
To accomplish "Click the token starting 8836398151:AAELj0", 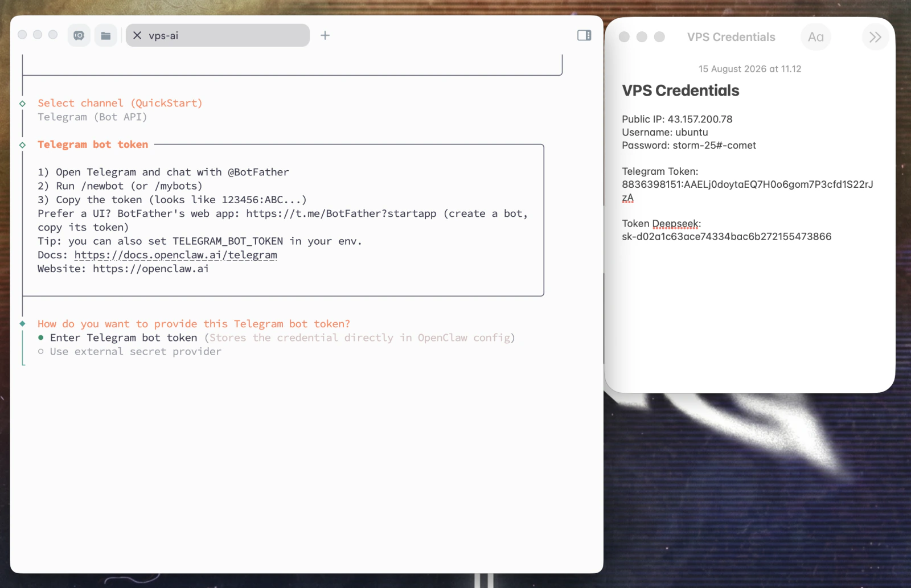I will (x=747, y=191).
